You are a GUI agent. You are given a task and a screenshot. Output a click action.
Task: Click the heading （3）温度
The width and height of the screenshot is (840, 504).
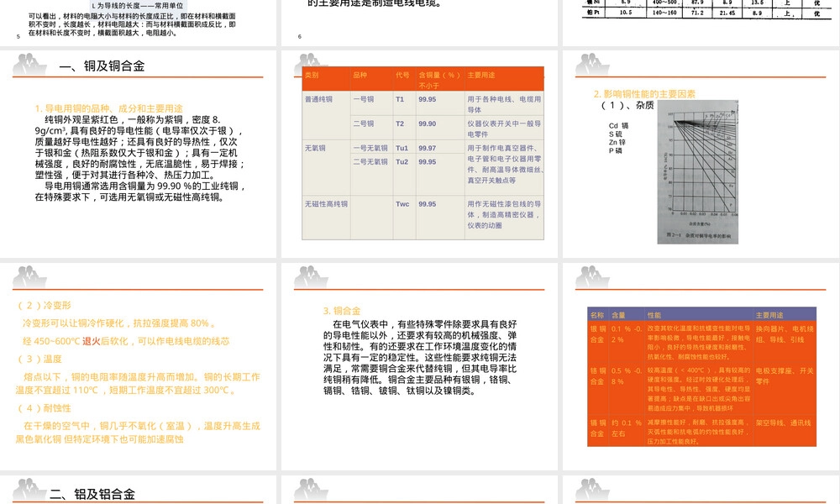(x=39, y=359)
